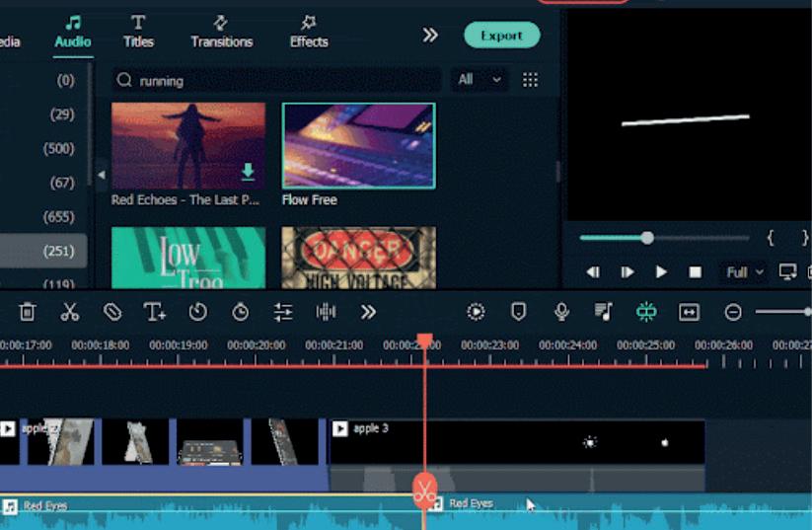Collapse the category sidebar with the left arrow
The image size is (812, 530).
(102, 175)
